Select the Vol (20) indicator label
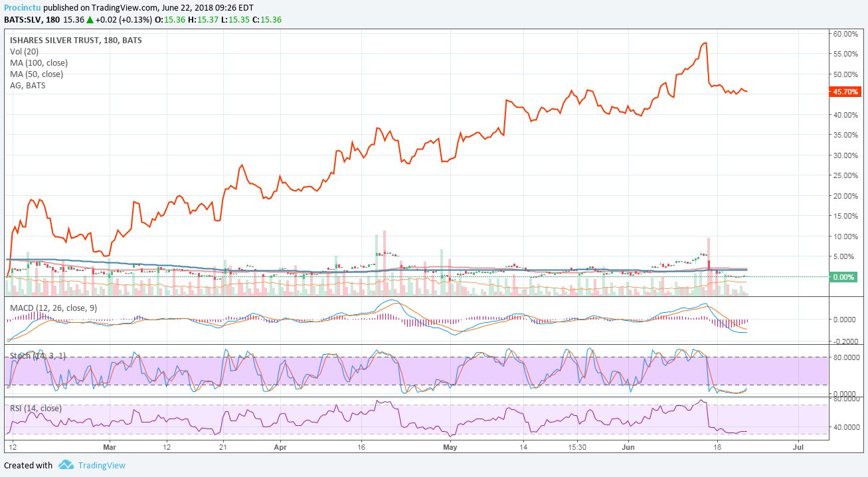 24,51
